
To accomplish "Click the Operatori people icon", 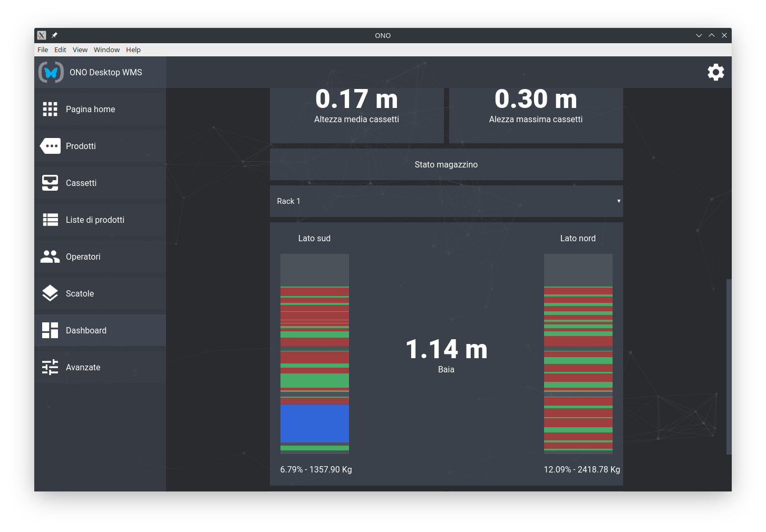I will coord(50,257).
